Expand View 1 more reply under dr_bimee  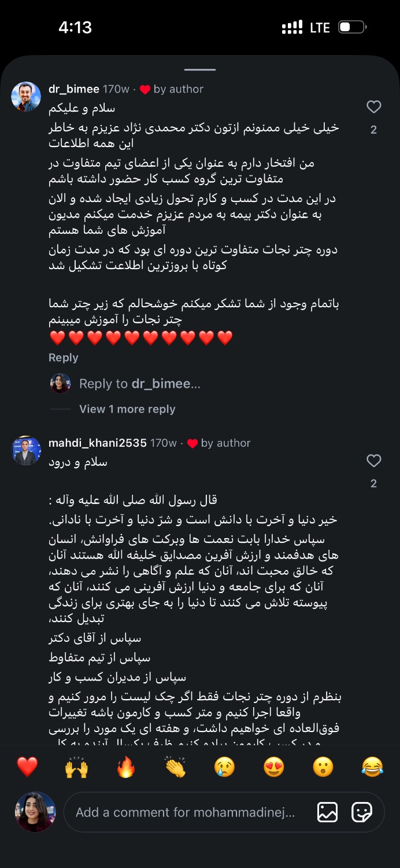coord(127,409)
